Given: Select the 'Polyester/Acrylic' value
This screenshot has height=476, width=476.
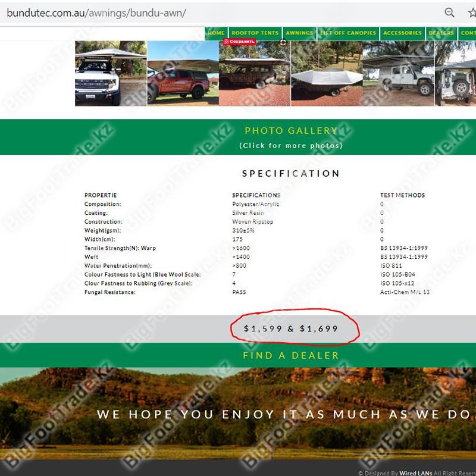Looking at the screenshot, I should pos(256,204).
